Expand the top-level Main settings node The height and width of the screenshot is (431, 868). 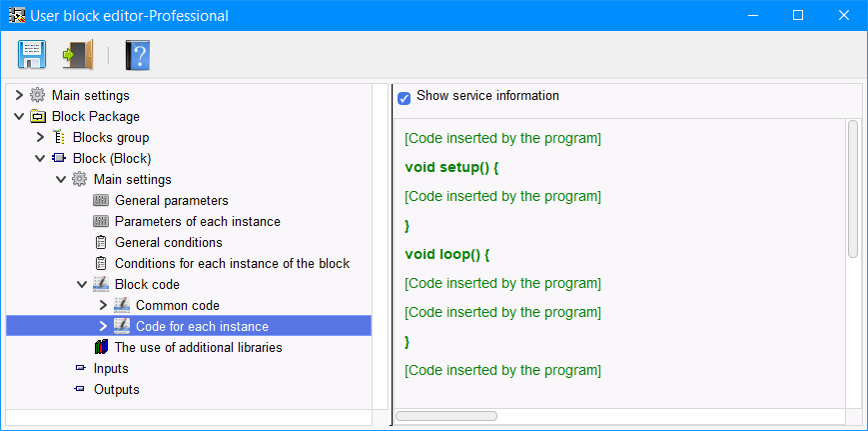coord(19,95)
